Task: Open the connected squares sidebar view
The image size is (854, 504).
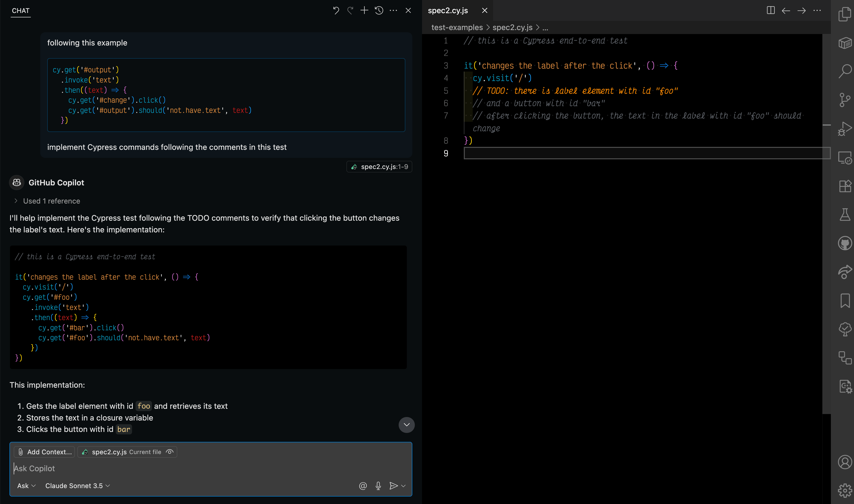Action: [845, 358]
